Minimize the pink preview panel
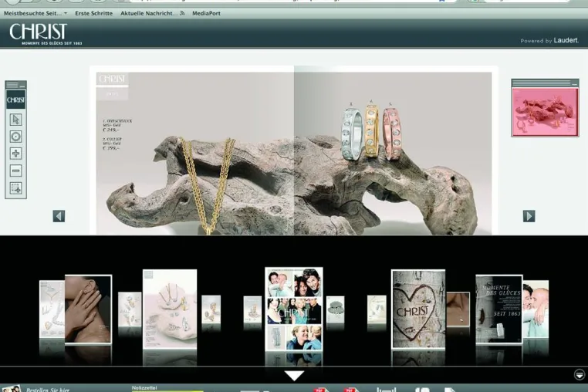The width and height of the screenshot is (588, 392). click(x=574, y=84)
